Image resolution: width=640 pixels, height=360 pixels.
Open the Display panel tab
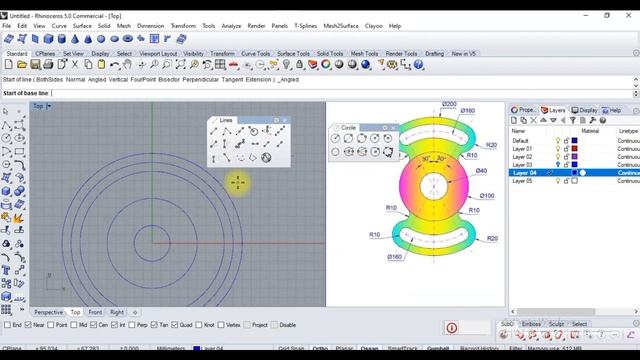pyautogui.click(x=584, y=110)
